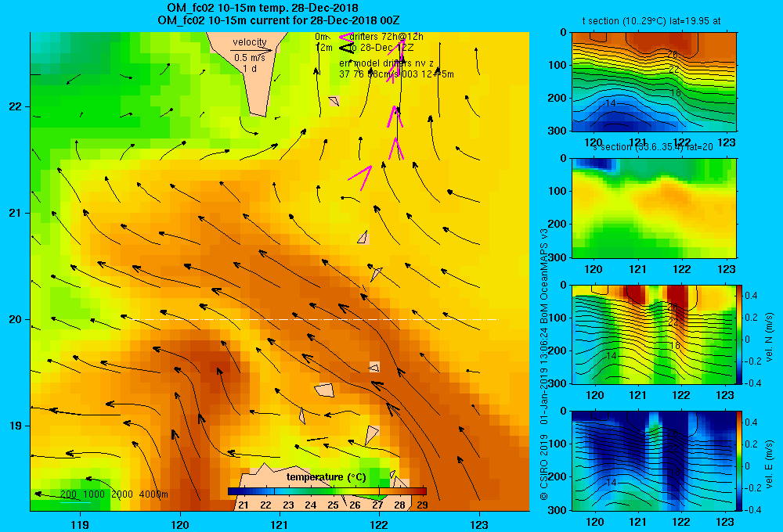Image resolution: width=783 pixels, height=532 pixels.
Task: Click latitude label 22 on the map axis
Action: pyautogui.click(x=16, y=106)
